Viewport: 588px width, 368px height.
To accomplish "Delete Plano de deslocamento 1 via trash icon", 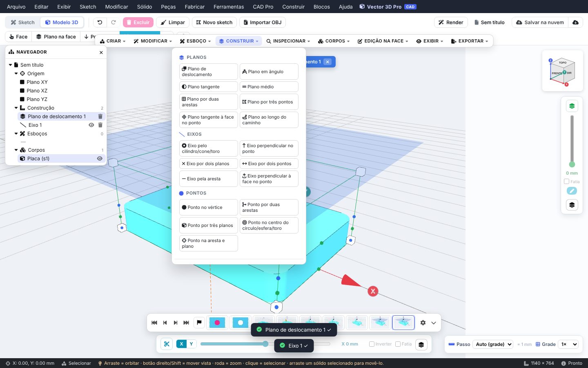I will tap(100, 117).
